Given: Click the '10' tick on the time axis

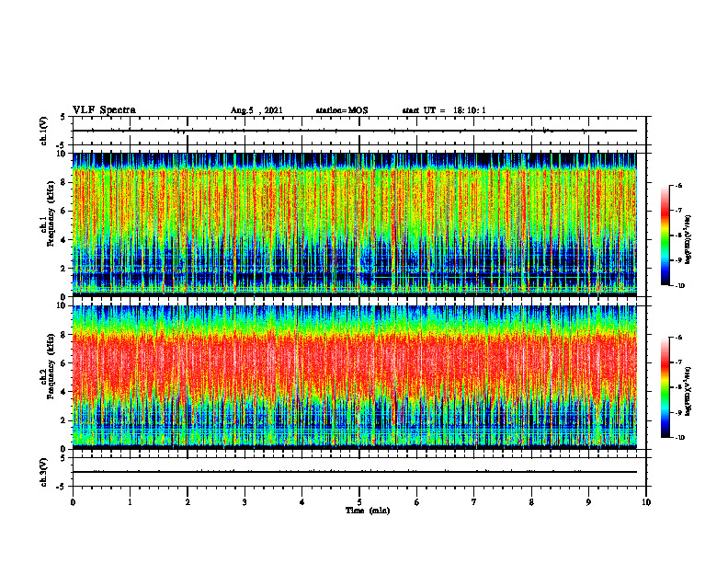Looking at the screenshot, I should (x=646, y=502).
